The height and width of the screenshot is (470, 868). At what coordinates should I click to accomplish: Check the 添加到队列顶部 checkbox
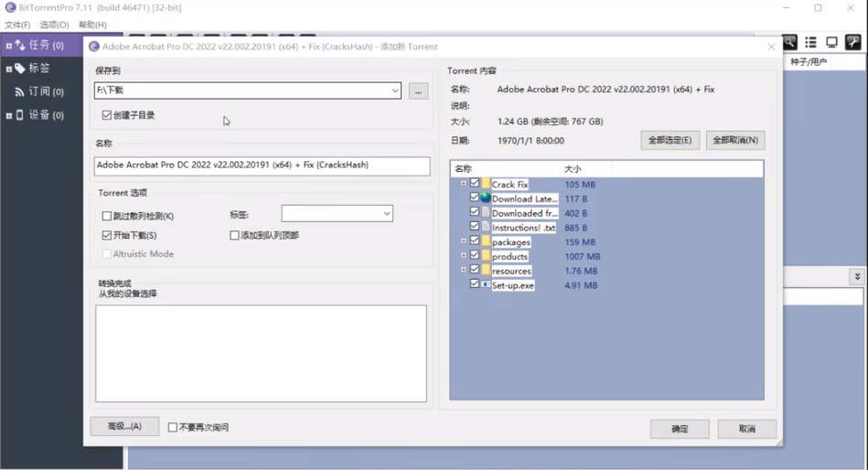point(234,235)
